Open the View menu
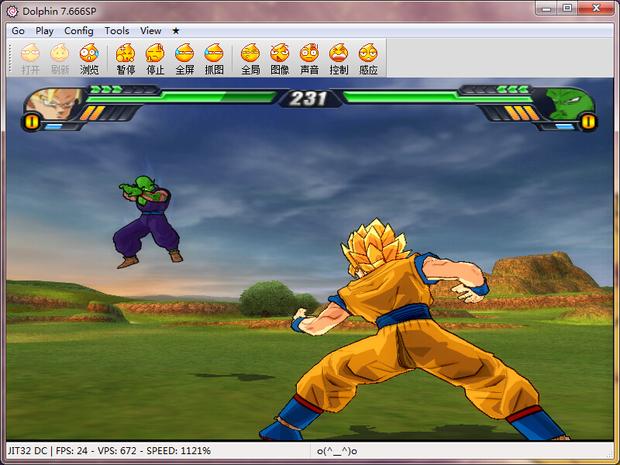 coord(151,31)
